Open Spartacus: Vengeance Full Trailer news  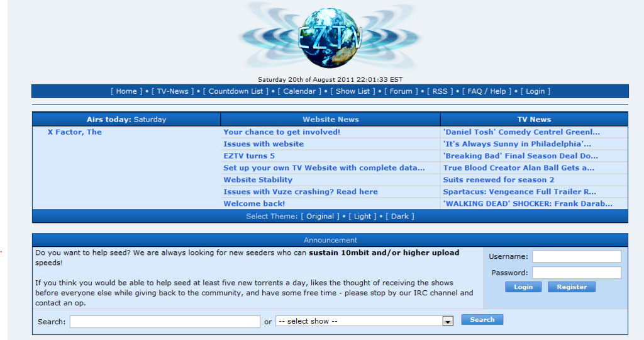[519, 191]
